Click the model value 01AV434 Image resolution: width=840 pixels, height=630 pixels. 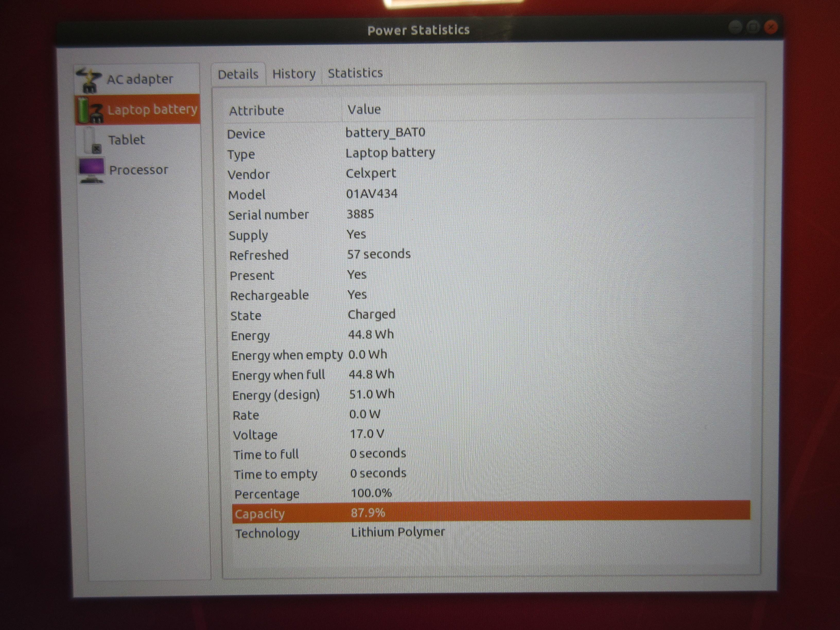[372, 194]
